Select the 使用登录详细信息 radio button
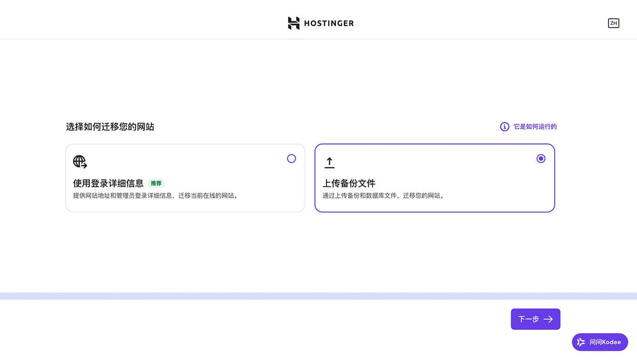This screenshot has height=364, width=637. [291, 158]
